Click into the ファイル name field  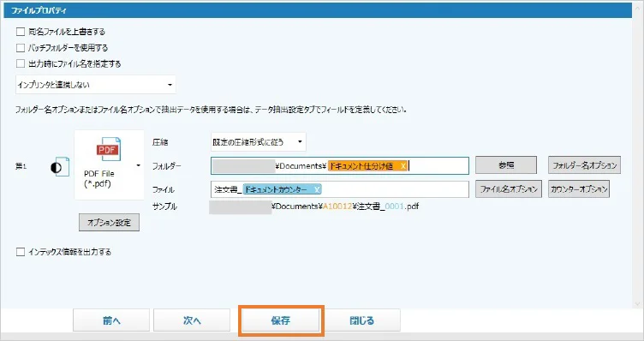340,189
